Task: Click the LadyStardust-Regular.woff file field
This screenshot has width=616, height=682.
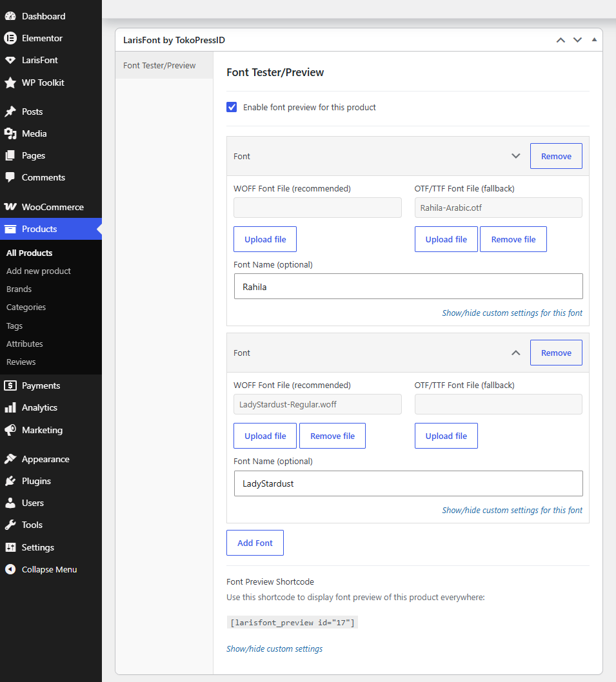Action: click(317, 404)
